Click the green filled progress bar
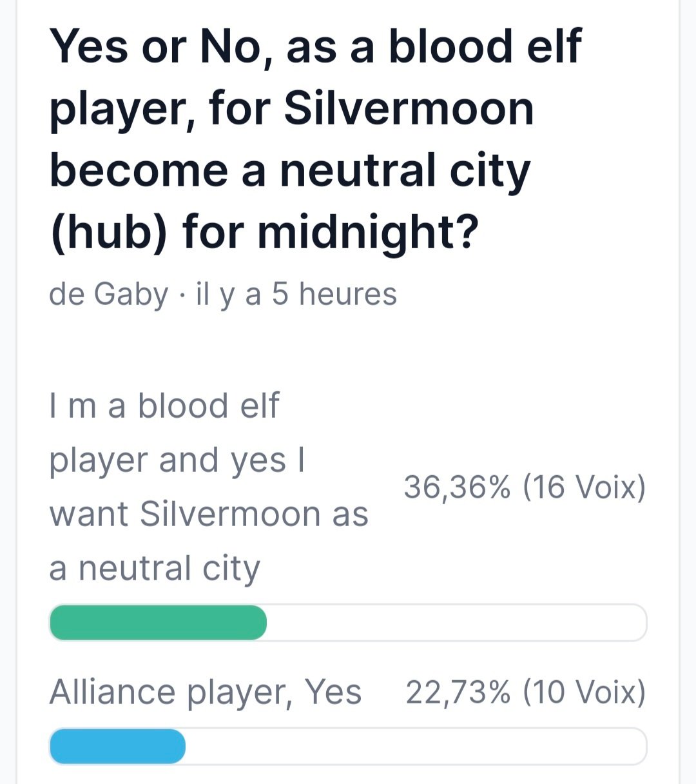Image resolution: width=696 pixels, height=784 pixels. [x=158, y=623]
